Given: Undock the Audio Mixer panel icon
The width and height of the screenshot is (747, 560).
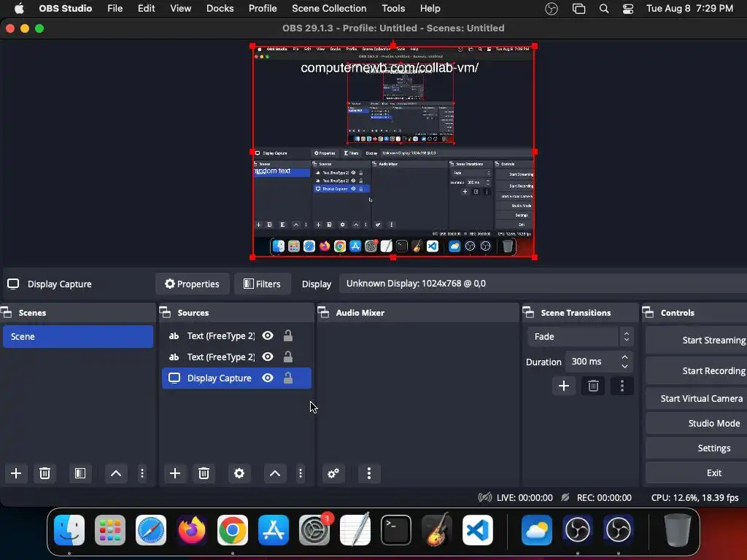Looking at the screenshot, I should [323, 312].
